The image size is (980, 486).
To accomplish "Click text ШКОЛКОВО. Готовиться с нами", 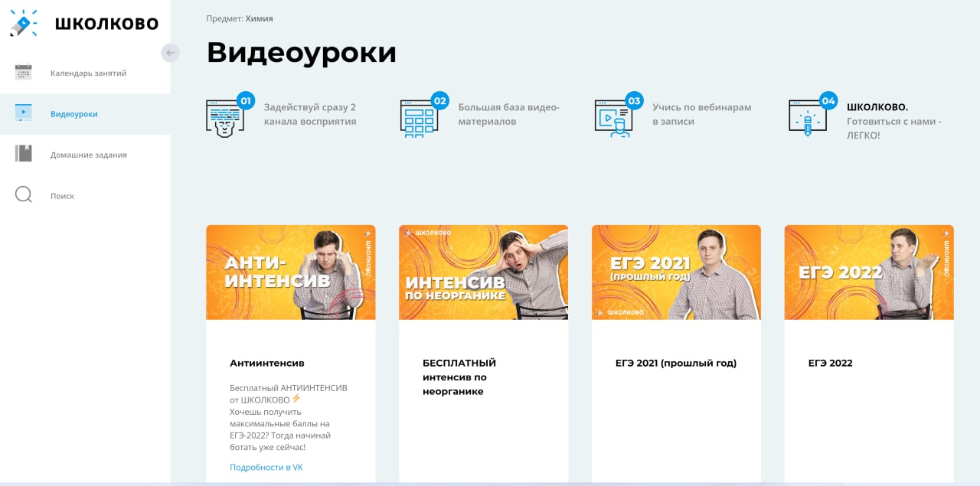I will tap(894, 121).
